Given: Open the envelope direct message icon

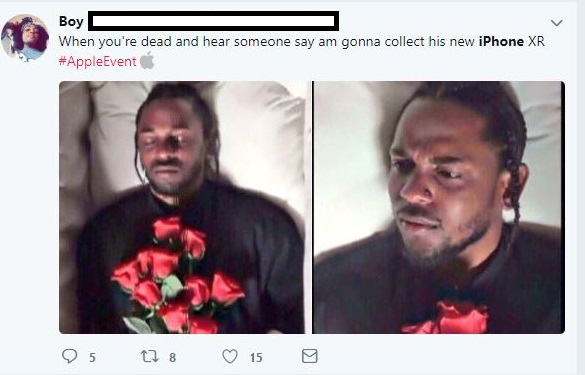Looking at the screenshot, I should (310, 356).
